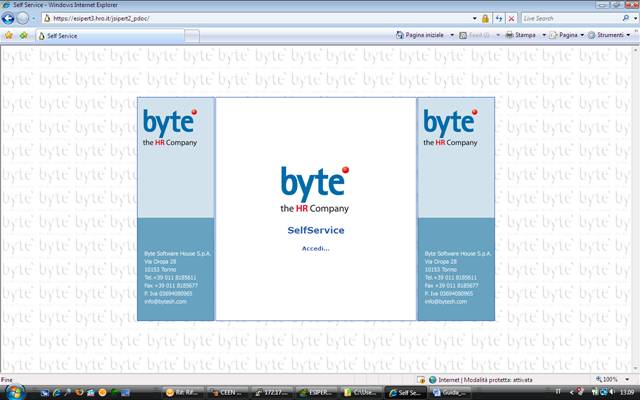Open the recent pages dropdown next to Forward
This screenshot has height=400, width=640.
tap(34, 18)
